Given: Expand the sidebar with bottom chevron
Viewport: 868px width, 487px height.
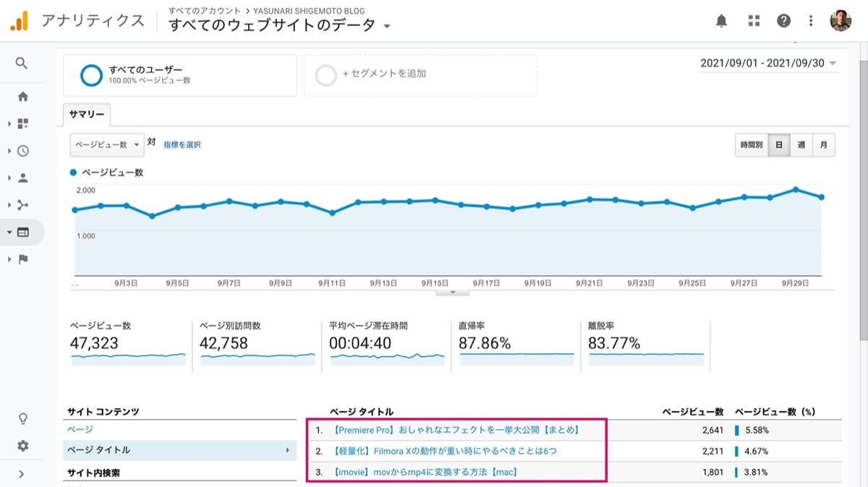Looking at the screenshot, I should click(x=22, y=474).
